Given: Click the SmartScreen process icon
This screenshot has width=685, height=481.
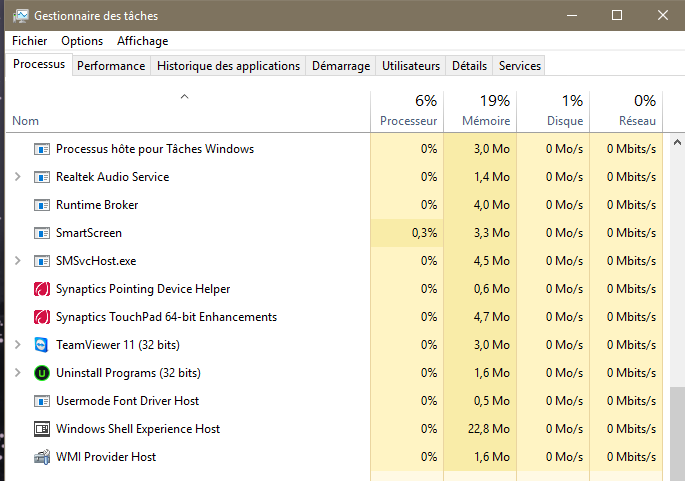Looking at the screenshot, I should click(42, 233).
